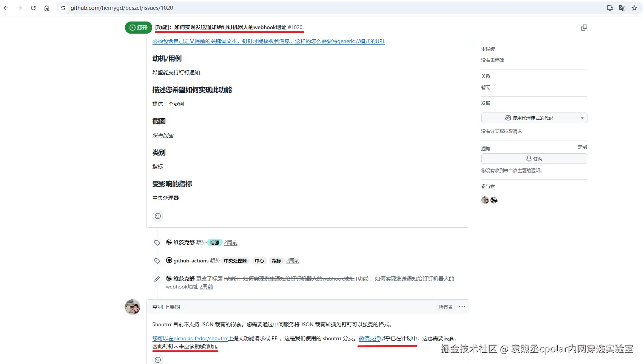This screenshot has width=643, height=364.
Task: Click the green 打开 status badge
Action: pos(139,28)
